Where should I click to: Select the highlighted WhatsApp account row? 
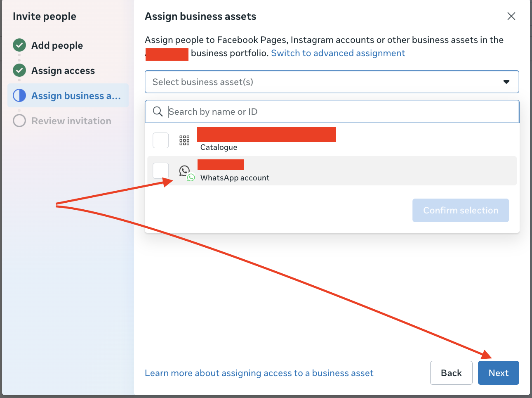pyautogui.click(x=289, y=171)
